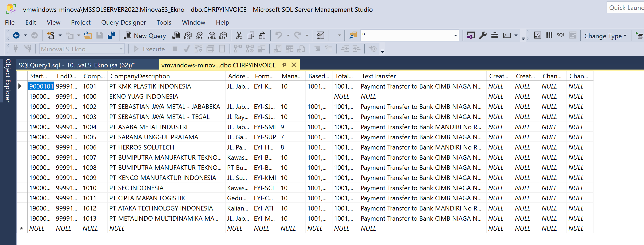Select cell 'PT KMK PLASTIK INDONESIA'
The image size is (644, 245).
(166, 86)
